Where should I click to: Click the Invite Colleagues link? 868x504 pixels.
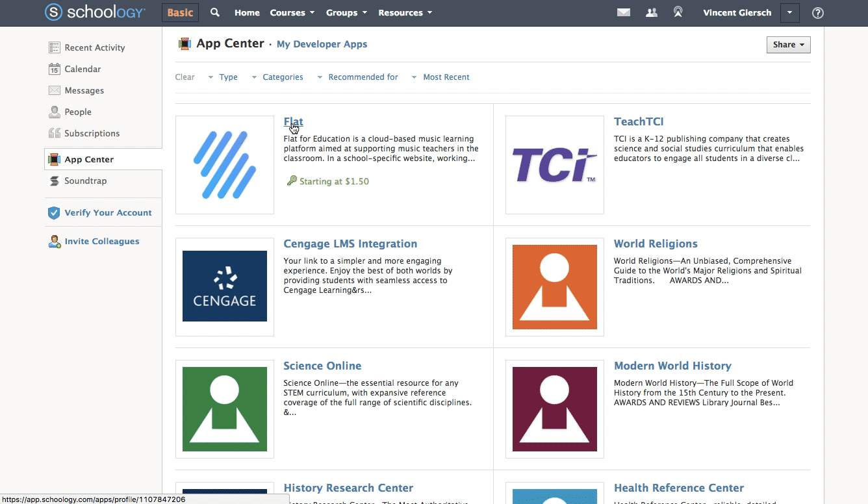(x=102, y=241)
